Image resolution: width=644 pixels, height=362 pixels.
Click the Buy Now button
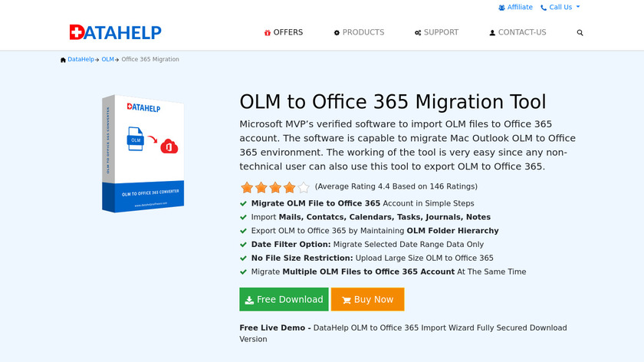point(367,299)
